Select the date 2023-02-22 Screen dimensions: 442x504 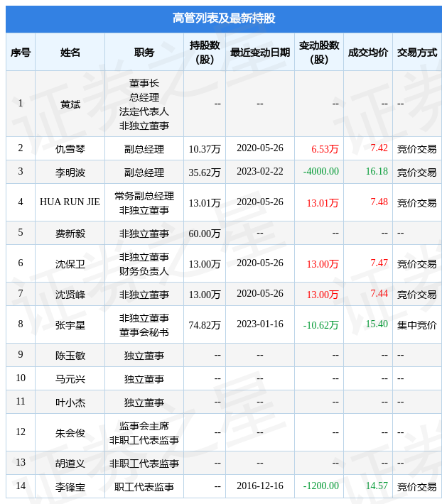click(260, 171)
